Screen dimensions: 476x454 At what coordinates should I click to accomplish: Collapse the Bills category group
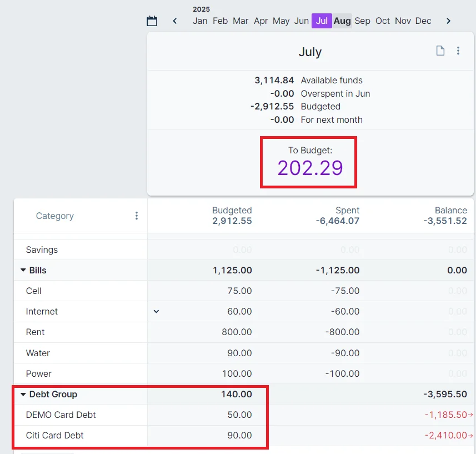23,271
